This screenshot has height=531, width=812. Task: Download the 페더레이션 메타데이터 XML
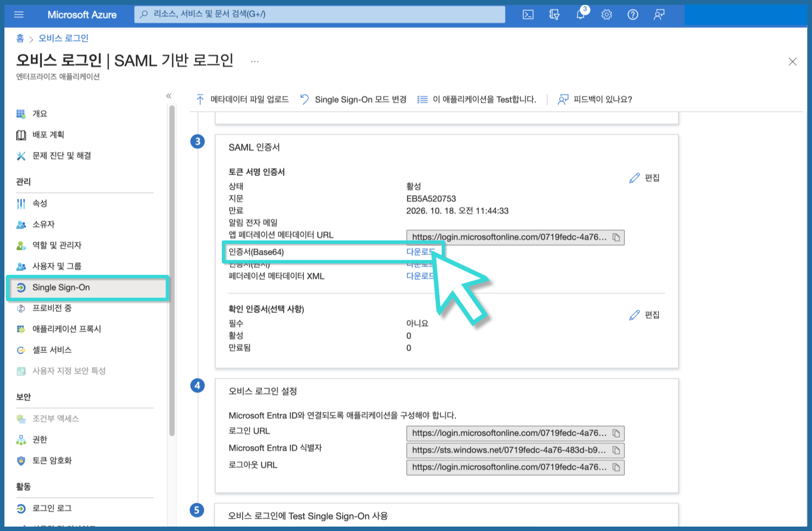(420, 276)
